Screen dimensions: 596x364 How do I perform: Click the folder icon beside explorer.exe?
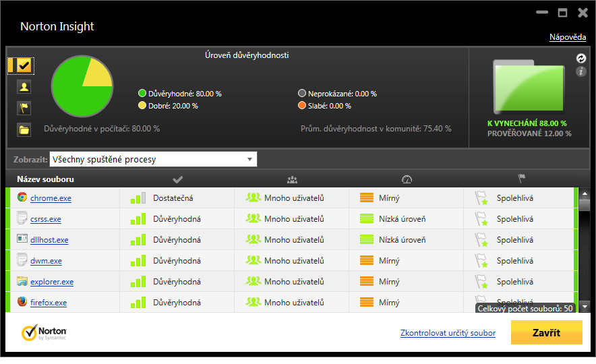click(x=22, y=281)
